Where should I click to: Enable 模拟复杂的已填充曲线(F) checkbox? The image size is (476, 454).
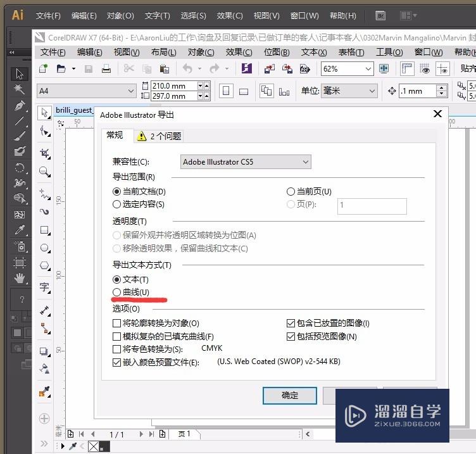point(163,336)
